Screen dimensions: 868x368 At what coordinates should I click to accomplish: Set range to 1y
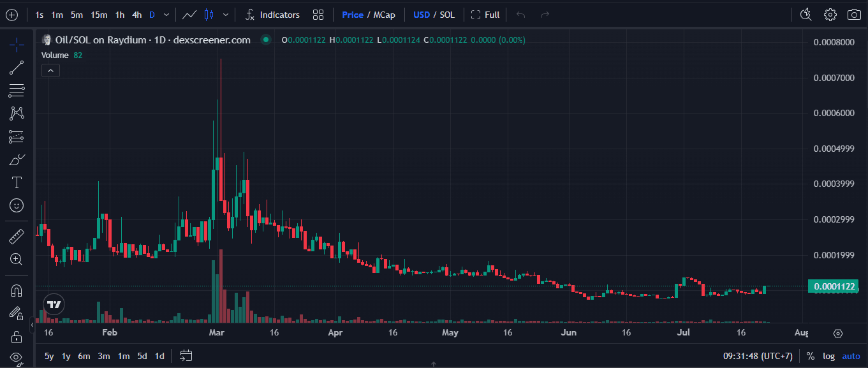pyautogui.click(x=66, y=356)
